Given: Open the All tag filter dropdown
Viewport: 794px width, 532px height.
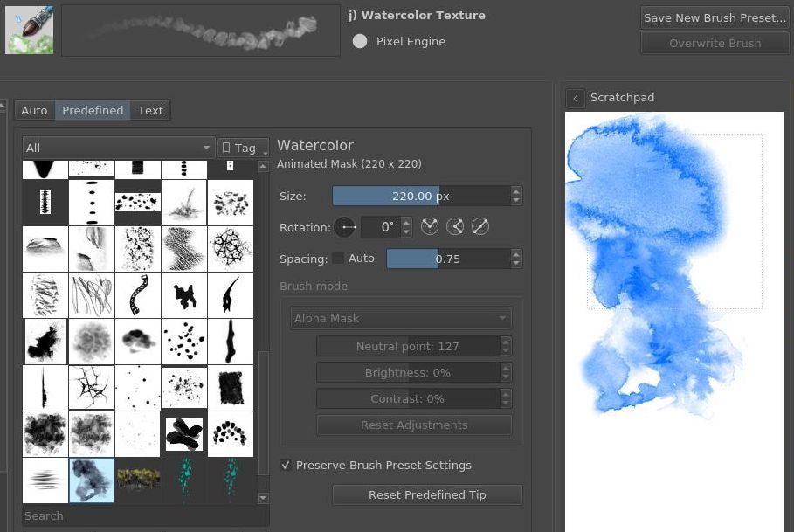Looking at the screenshot, I should [119, 148].
